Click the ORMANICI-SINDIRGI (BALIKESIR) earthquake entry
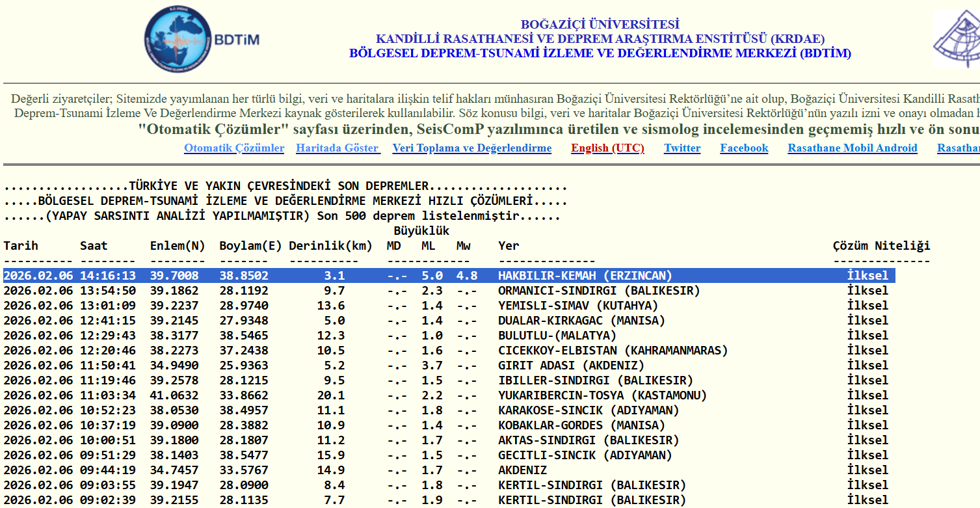The width and height of the screenshot is (980, 508). point(598,291)
